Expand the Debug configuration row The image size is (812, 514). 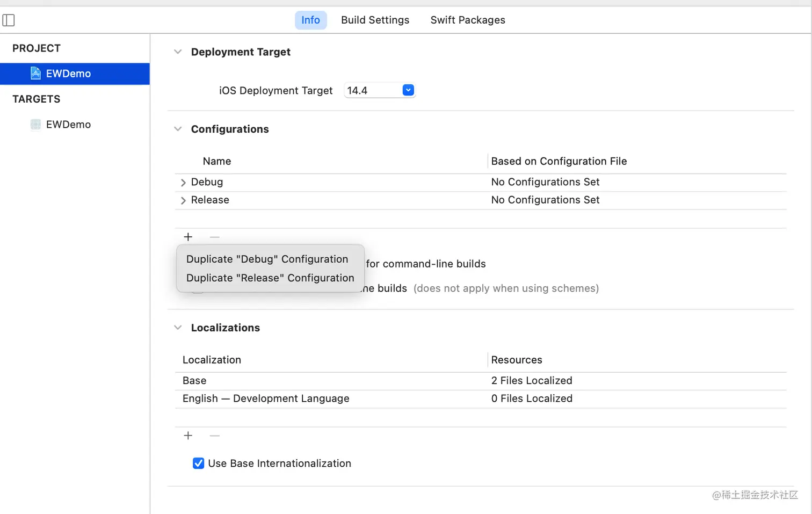pos(183,183)
